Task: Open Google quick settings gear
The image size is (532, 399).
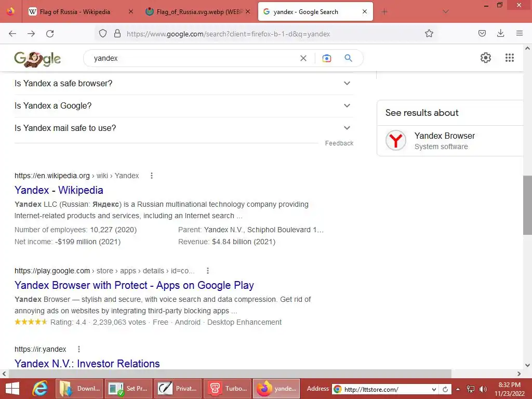Action: [486, 58]
